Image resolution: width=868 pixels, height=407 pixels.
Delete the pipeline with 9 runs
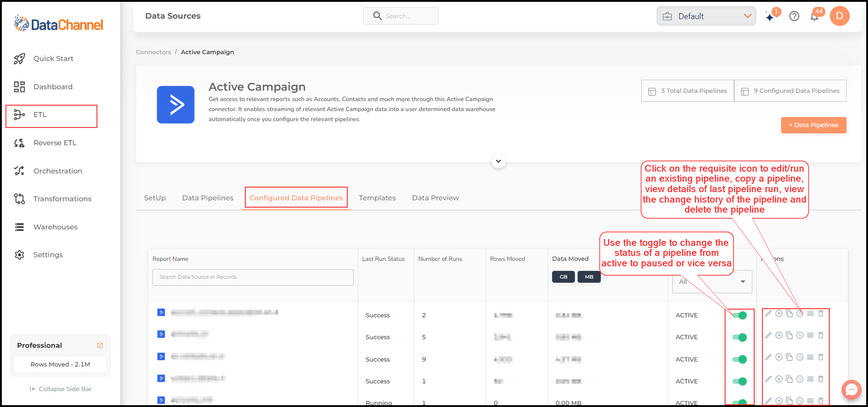pos(821,357)
